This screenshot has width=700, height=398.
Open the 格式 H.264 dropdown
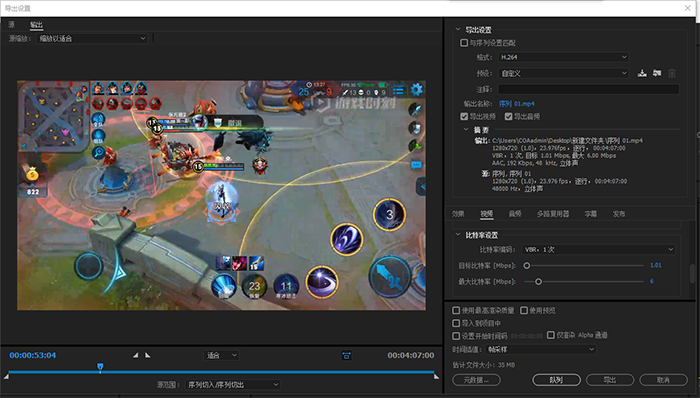[563, 57]
